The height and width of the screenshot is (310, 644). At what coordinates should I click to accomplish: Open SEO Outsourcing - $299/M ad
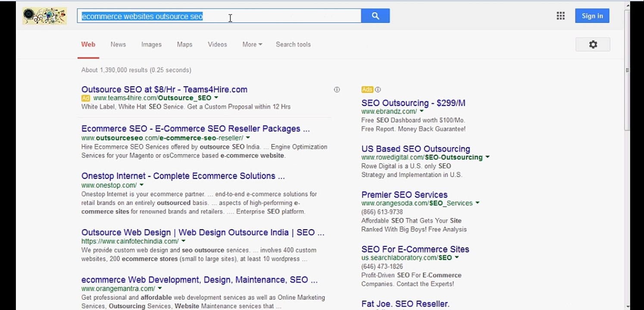[413, 103]
